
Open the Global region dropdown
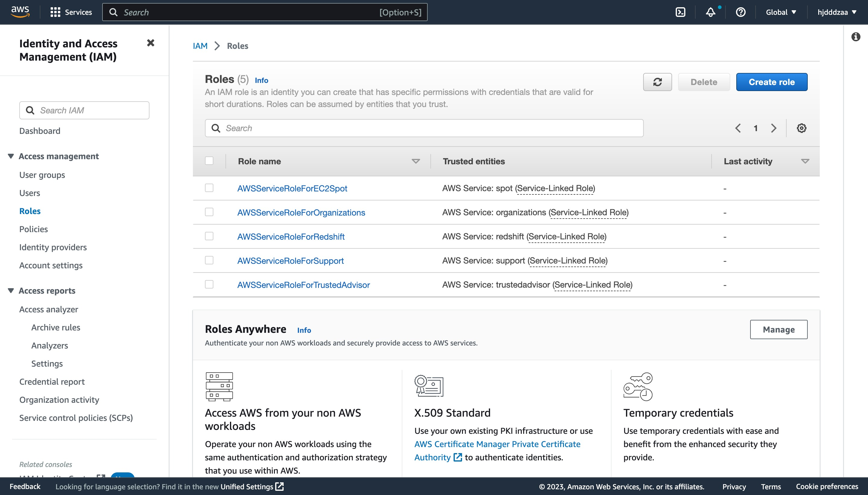click(x=781, y=12)
